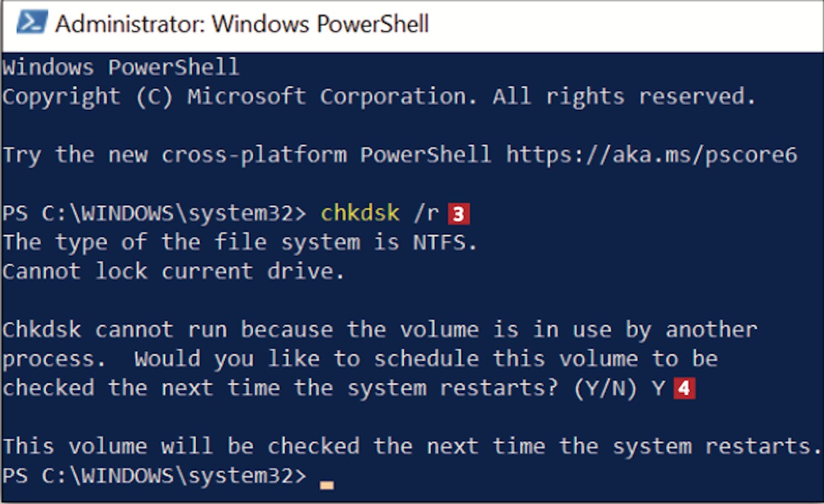Click the last PS C:\WINDOWS\system32> prompt
Screen dimensions: 824x504
click(154, 475)
